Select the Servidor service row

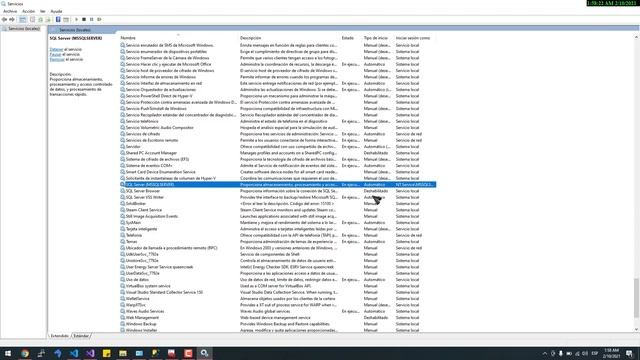point(278,147)
